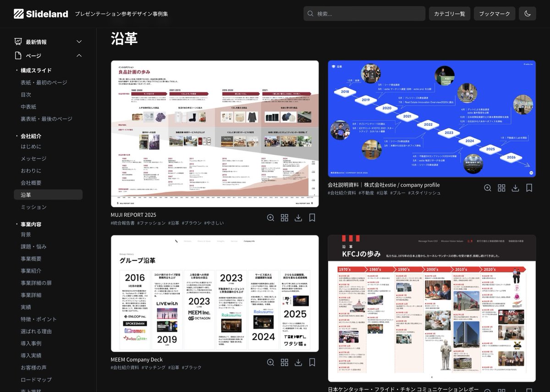
Task: Open 事業概要 sidebar item
Action: click(31, 259)
